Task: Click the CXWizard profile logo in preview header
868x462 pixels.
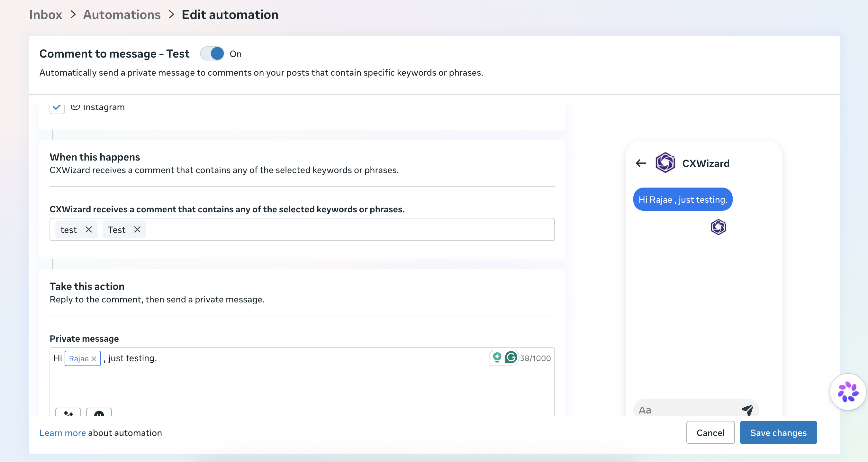Action: (665, 163)
